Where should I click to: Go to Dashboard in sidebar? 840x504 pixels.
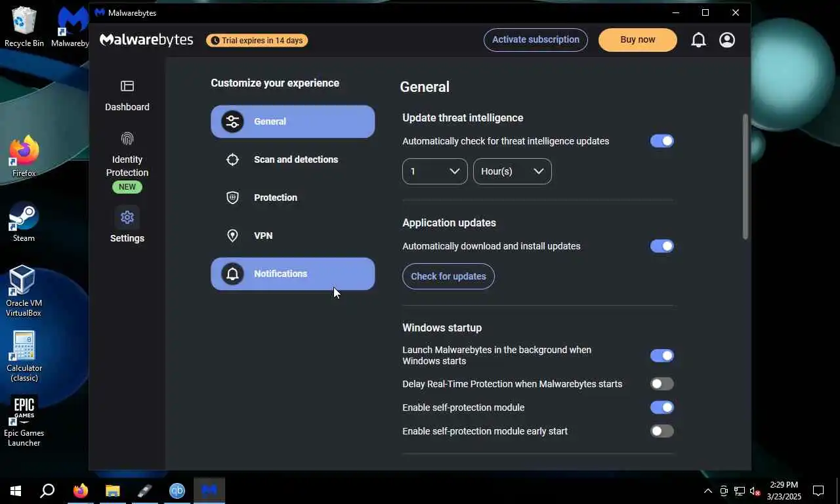point(127,96)
